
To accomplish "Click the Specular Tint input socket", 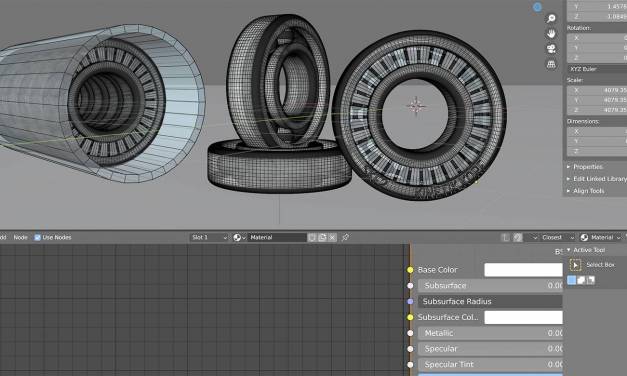I will coord(410,364).
